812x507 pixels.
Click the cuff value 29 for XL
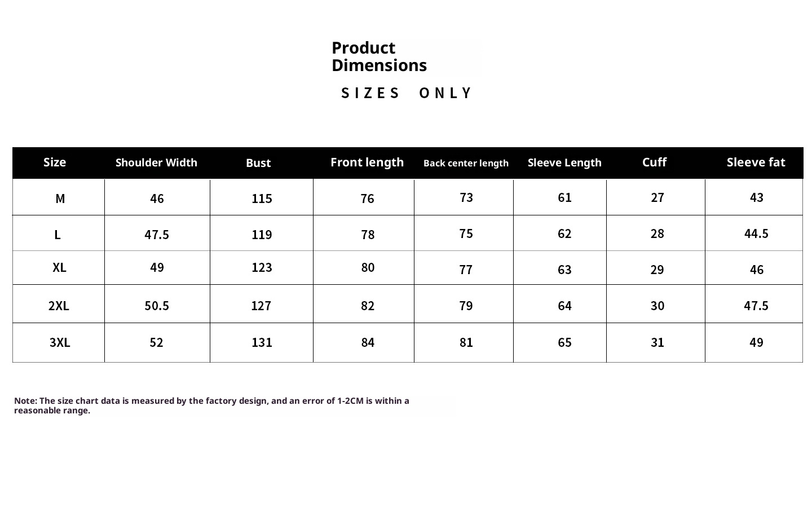pyautogui.click(x=657, y=270)
